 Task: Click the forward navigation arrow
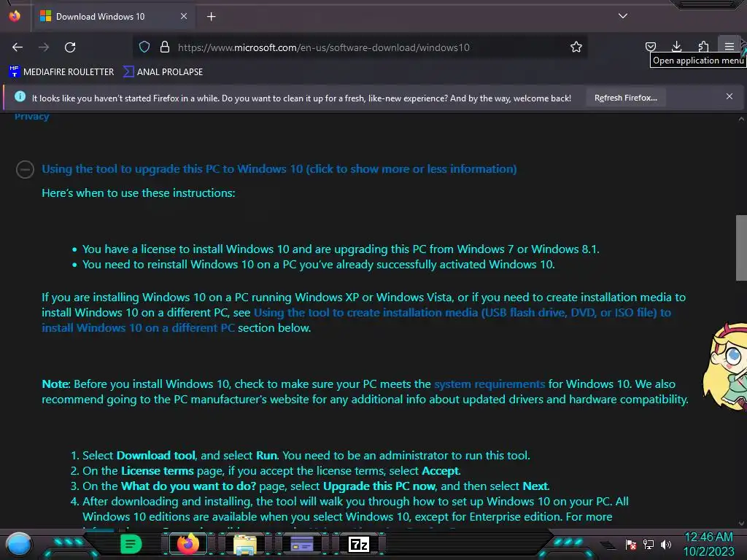(x=44, y=47)
